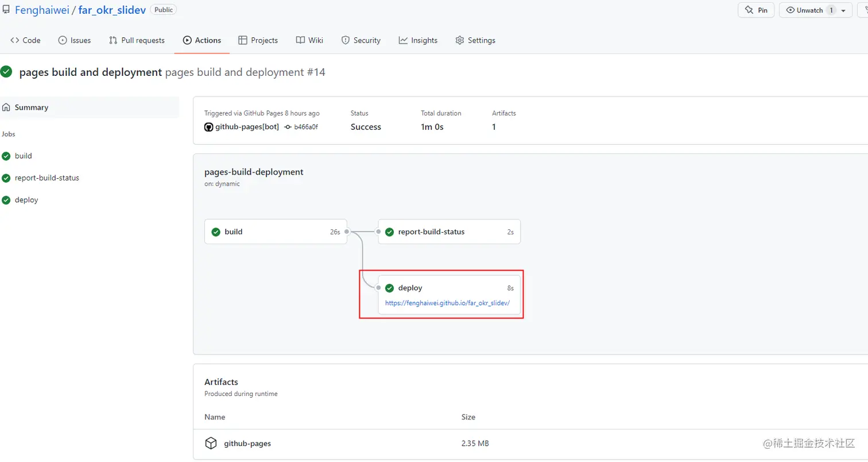Click the Total duration value 1m 0s
868x462 pixels.
[x=432, y=127]
